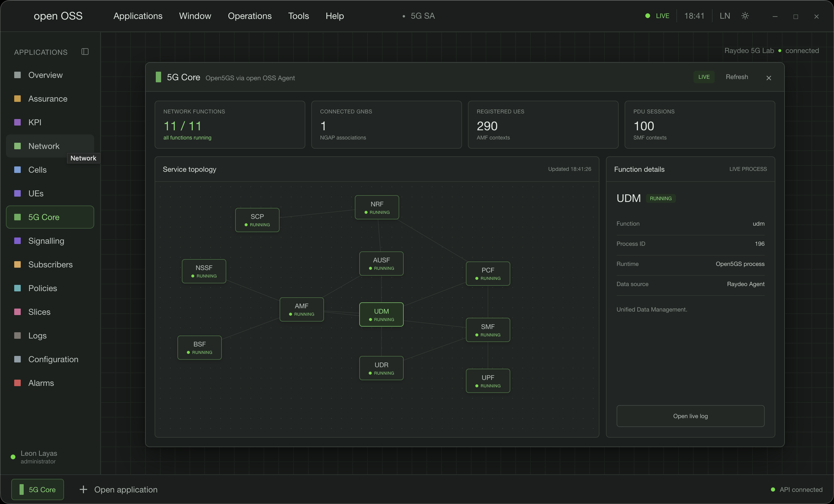834x504 pixels.
Task: Click the Raydeo 5G Lab connected label
Action: point(772,50)
